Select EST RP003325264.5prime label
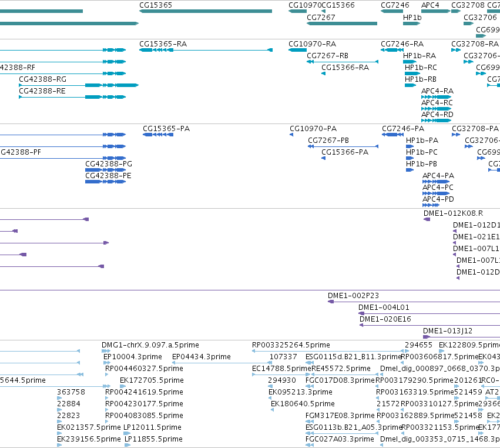500x448 pixels. 291,345
